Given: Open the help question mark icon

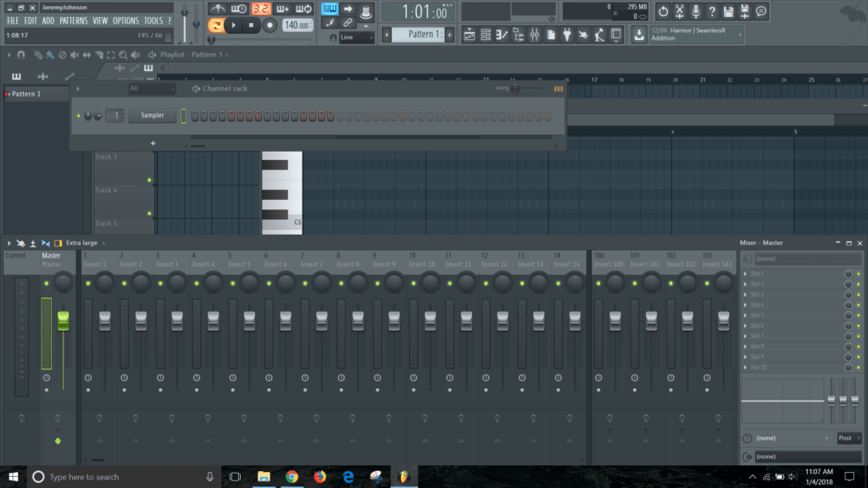Looking at the screenshot, I should tap(712, 11).
